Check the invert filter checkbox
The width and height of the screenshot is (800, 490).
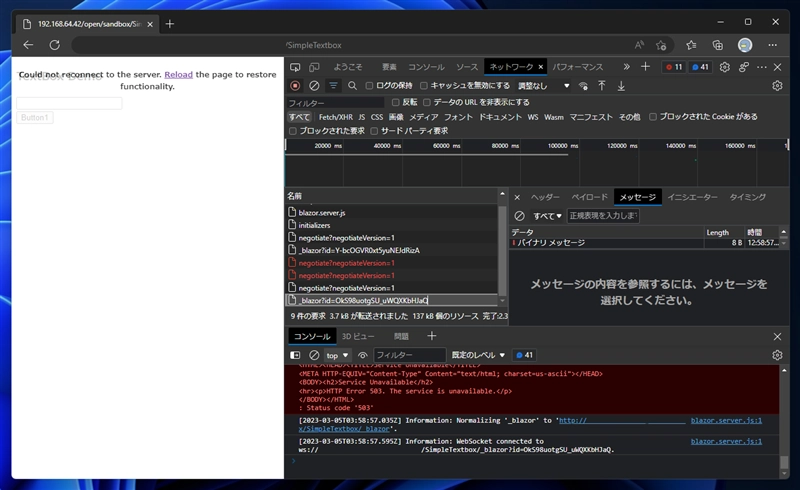(395, 103)
